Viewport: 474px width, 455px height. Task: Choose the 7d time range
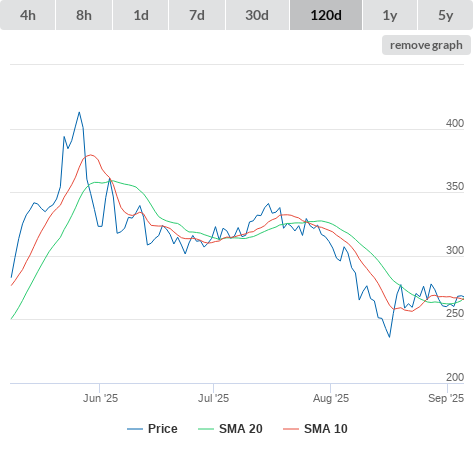pos(197,15)
